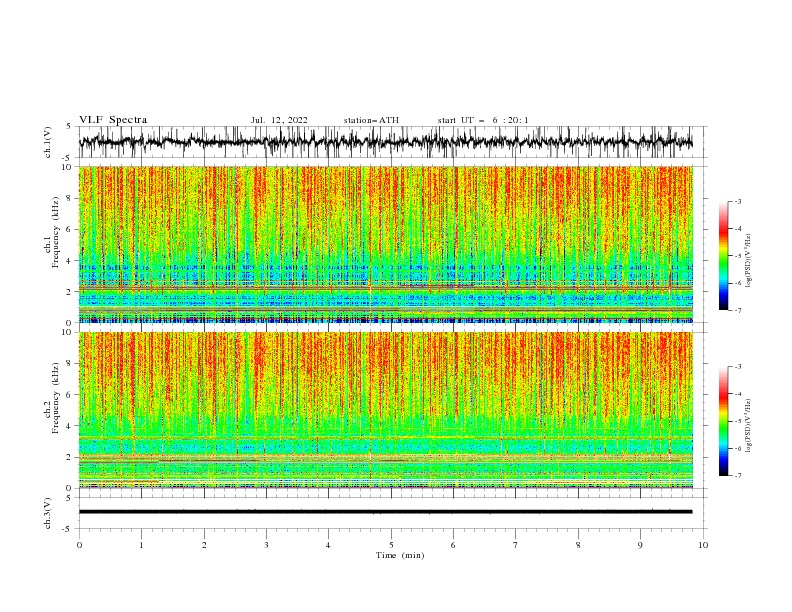Click inside the ch.2 spectrogram panel
Image resolution: width=792 pixels, height=612 pixels.
click(386, 410)
